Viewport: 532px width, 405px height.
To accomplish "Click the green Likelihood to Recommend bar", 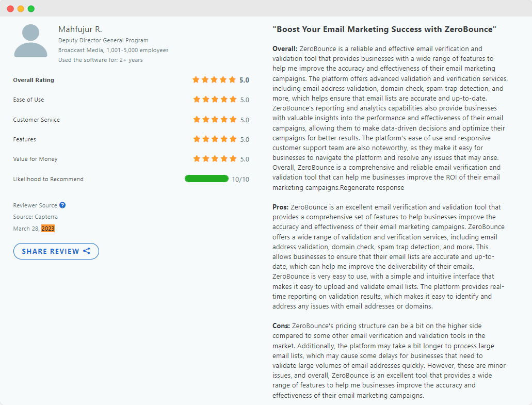I will tap(206, 179).
